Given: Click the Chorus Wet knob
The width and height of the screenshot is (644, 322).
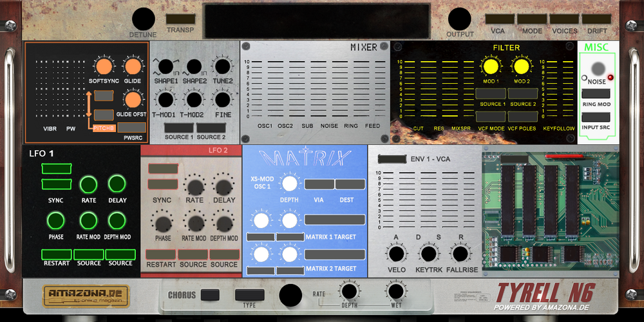Looking at the screenshot, I should 396,291.
